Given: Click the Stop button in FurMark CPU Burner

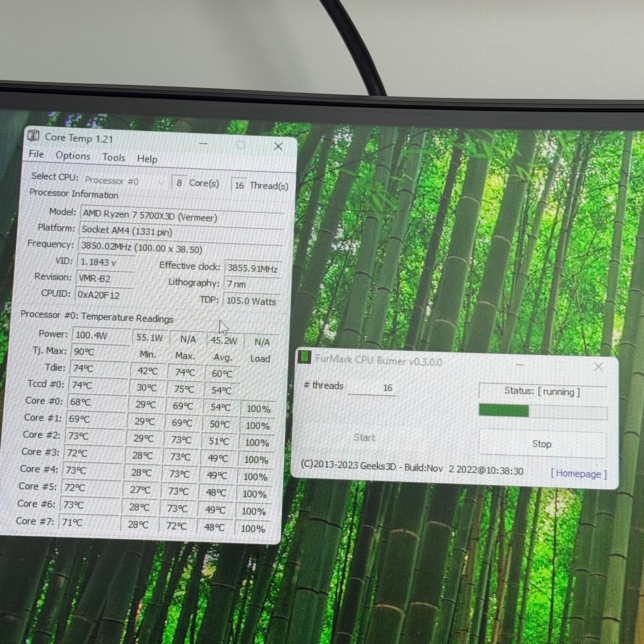Looking at the screenshot, I should pos(542,444).
